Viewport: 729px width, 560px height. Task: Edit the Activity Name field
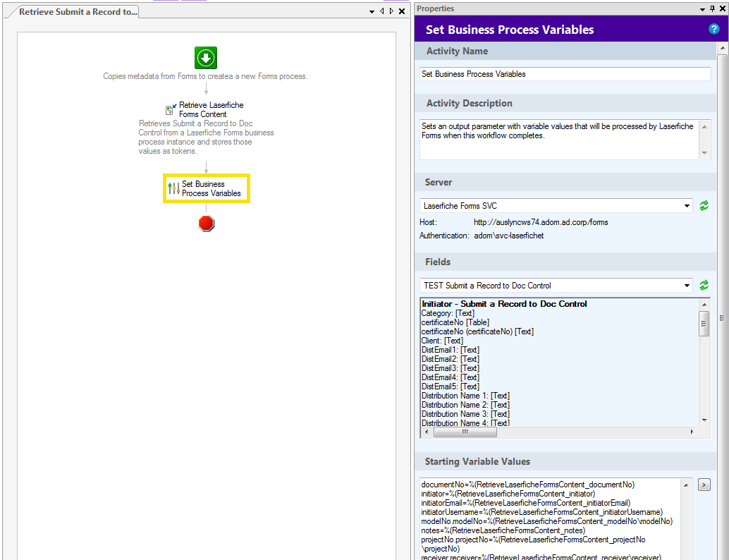click(x=565, y=74)
